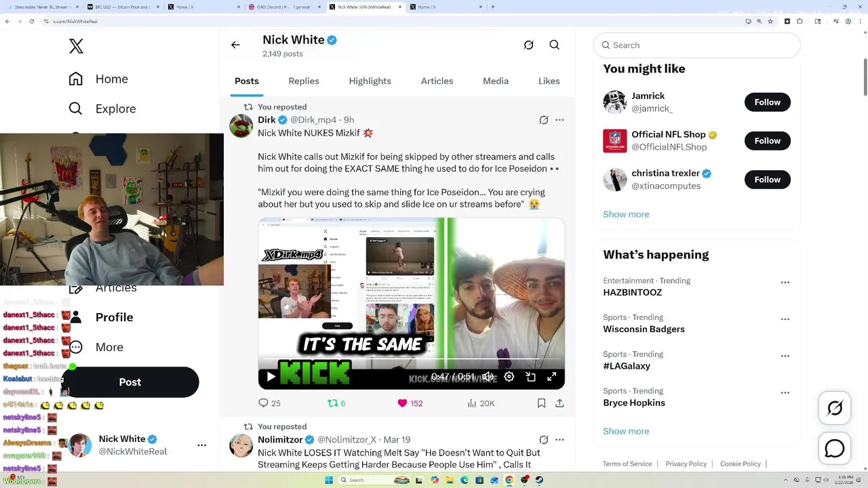Go back using the arrow beside Nick White
This screenshot has height=488, width=868.
(235, 45)
